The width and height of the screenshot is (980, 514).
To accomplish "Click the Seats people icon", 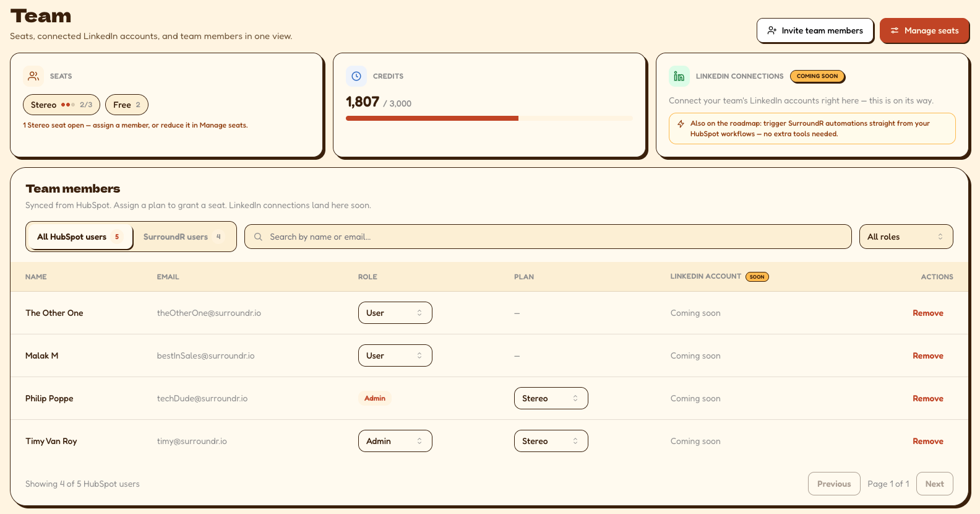I will point(33,76).
